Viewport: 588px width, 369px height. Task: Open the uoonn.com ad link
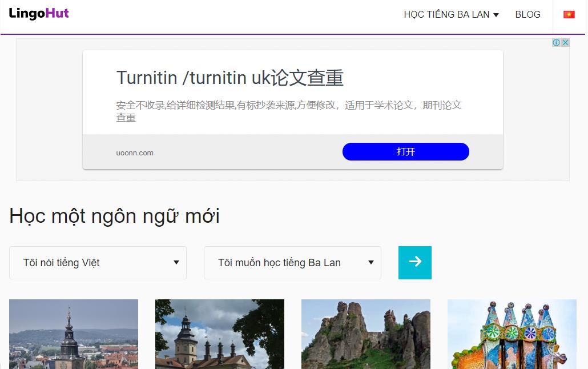coord(135,153)
